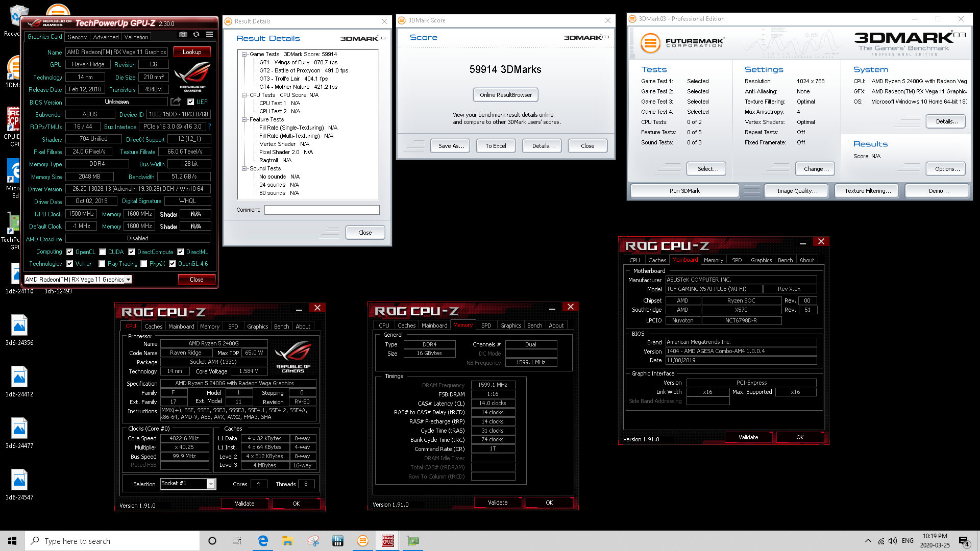Select GT1 - Wings of Fury result row
The height and width of the screenshot is (551, 980).
298,62
